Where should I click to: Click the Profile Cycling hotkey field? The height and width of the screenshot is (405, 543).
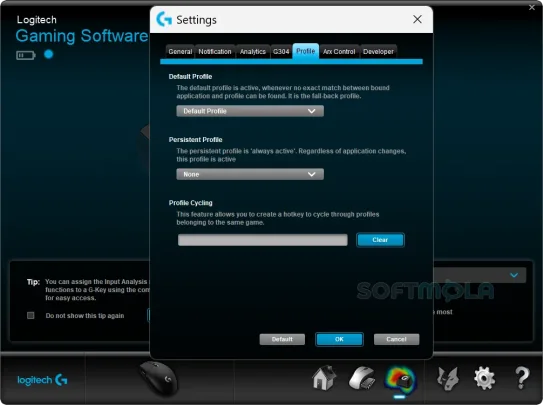[262, 240]
